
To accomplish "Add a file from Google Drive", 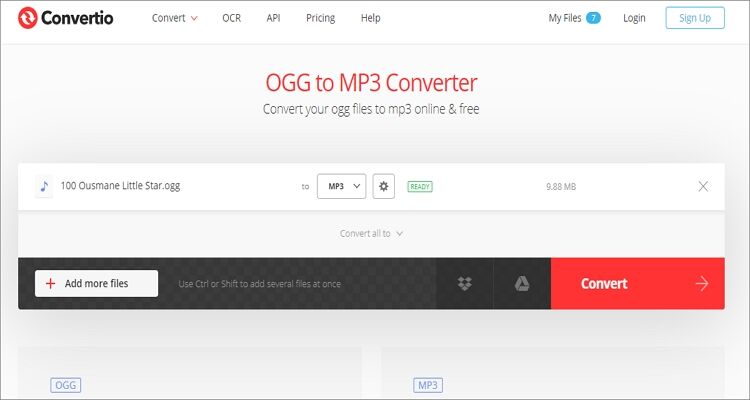I will click(522, 284).
